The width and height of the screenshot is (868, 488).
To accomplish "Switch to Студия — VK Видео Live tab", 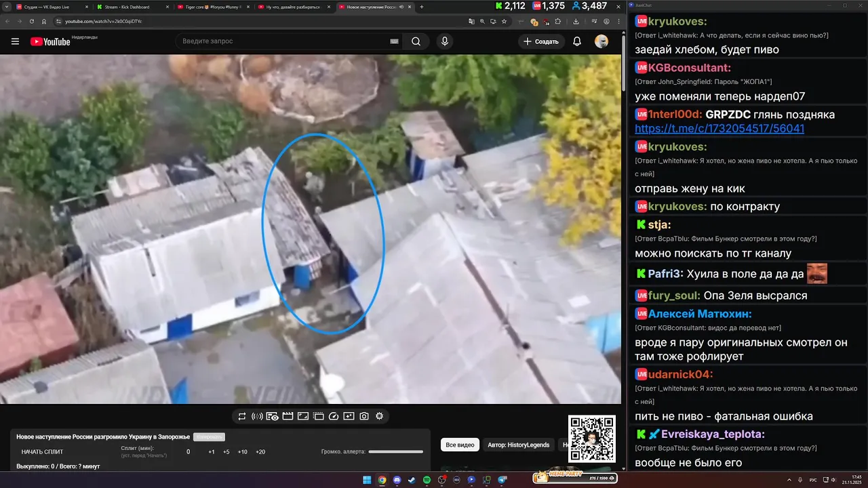I will tap(51, 7).
